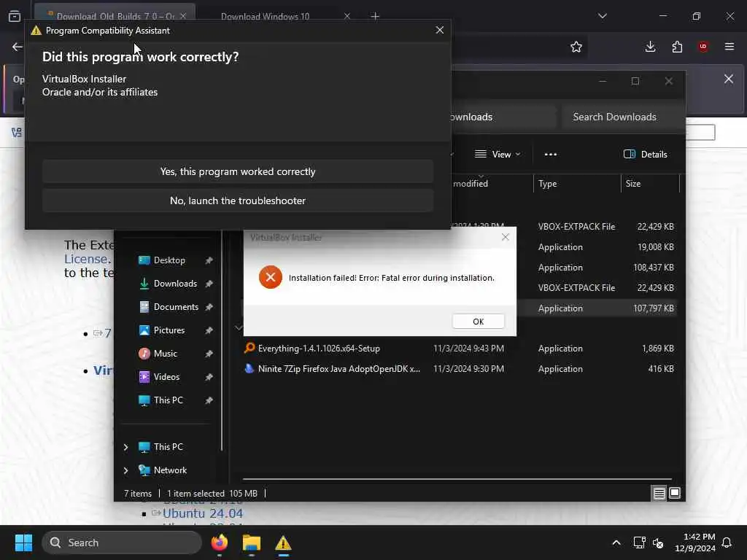Open the View dropdown in File Explorer
This screenshot has height=560, width=747.
[498, 155]
